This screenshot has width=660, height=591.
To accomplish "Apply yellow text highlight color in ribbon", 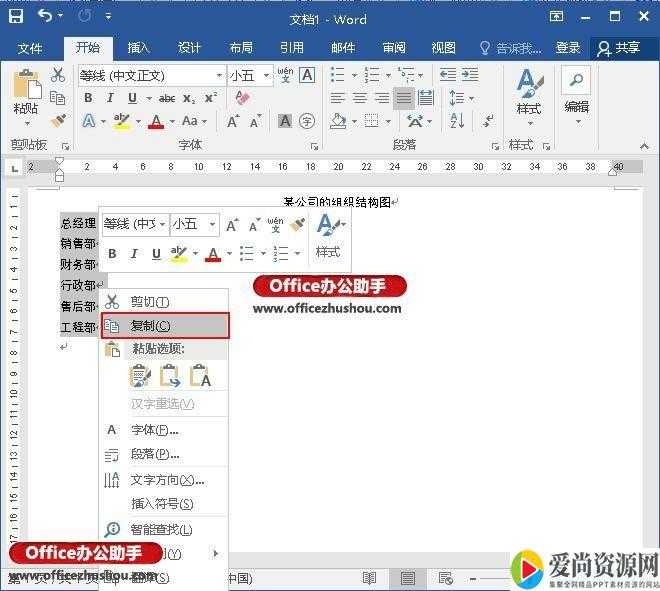I will click(x=122, y=122).
